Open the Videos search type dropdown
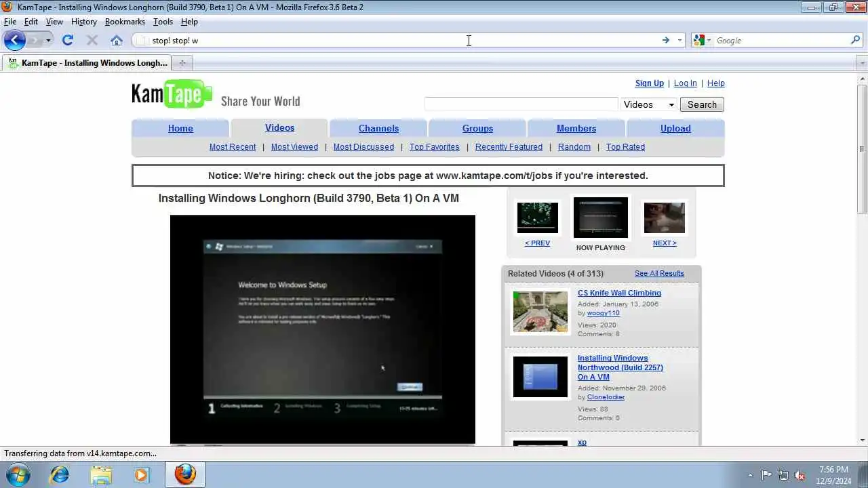This screenshot has height=488, width=868. pyautogui.click(x=649, y=104)
